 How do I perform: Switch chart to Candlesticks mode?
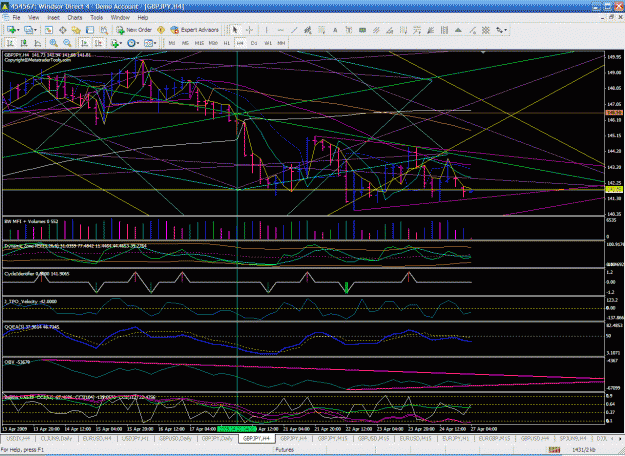coord(24,43)
